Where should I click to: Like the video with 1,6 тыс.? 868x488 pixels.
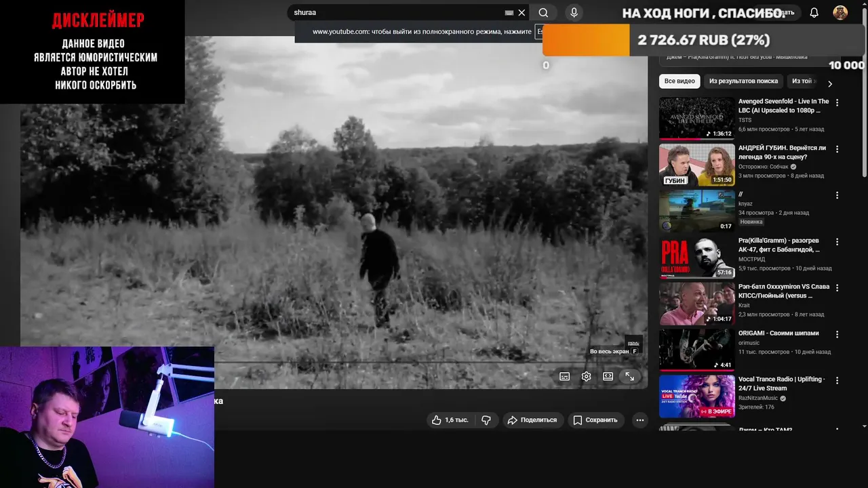coord(450,420)
